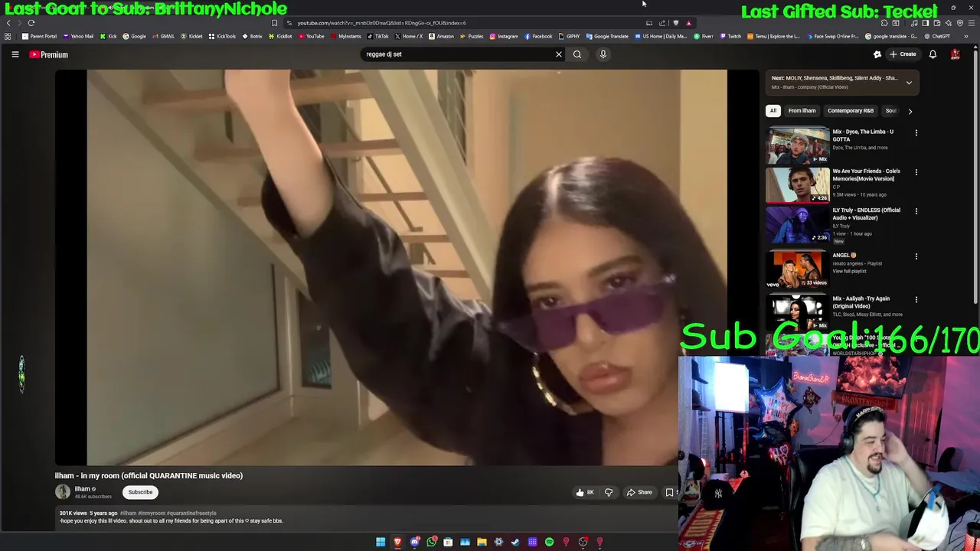Click the Brave Rewards triangle icon
980x551 pixels.
688,23
